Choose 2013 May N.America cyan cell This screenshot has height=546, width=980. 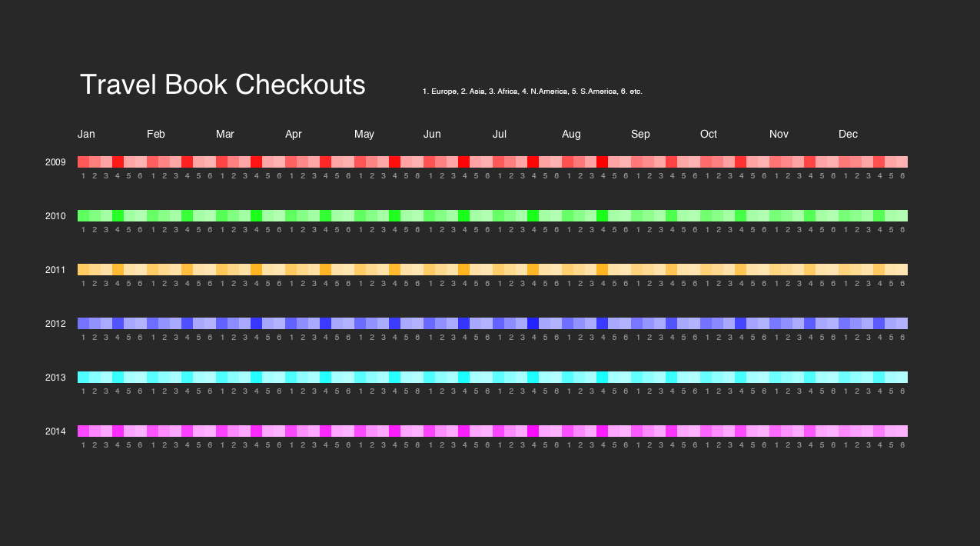(394, 378)
